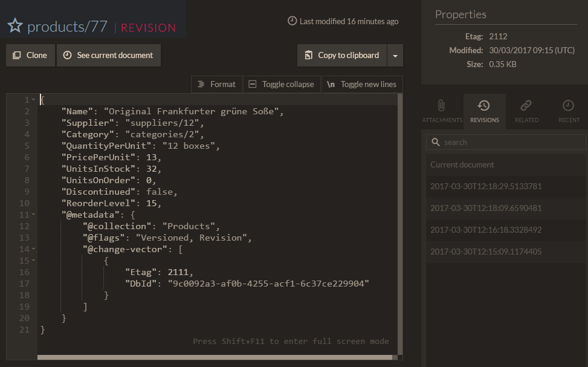Click the "Versioned, Revision" flags value

coord(191,238)
